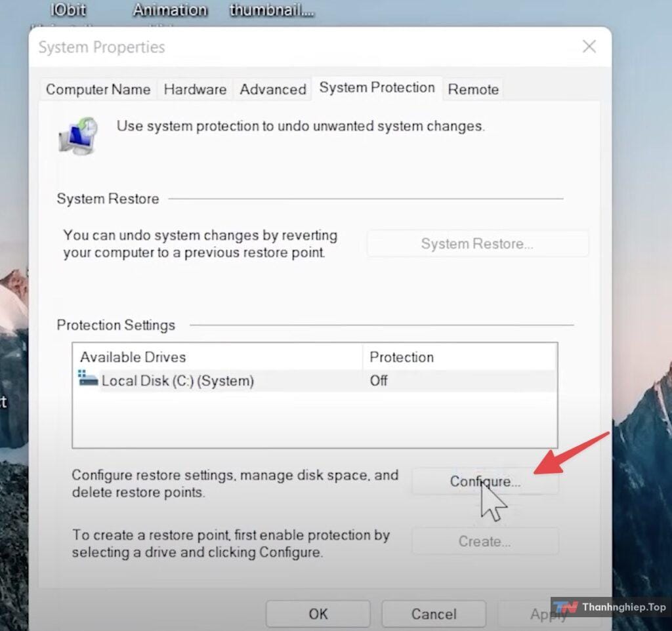Select the System Protection tab
672x631 pixels.
[x=377, y=88]
